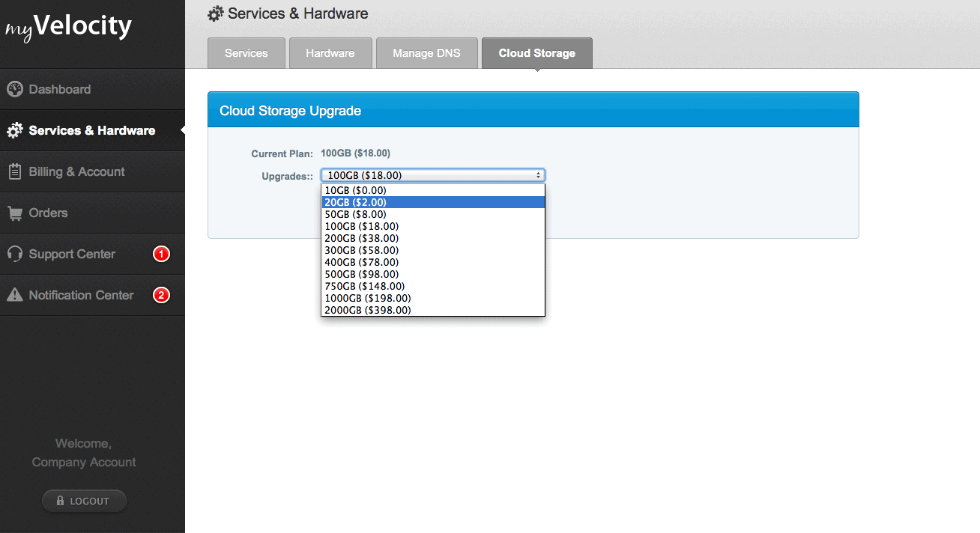Click the red badge on Notification Center
The image size is (980, 533).
(x=161, y=296)
